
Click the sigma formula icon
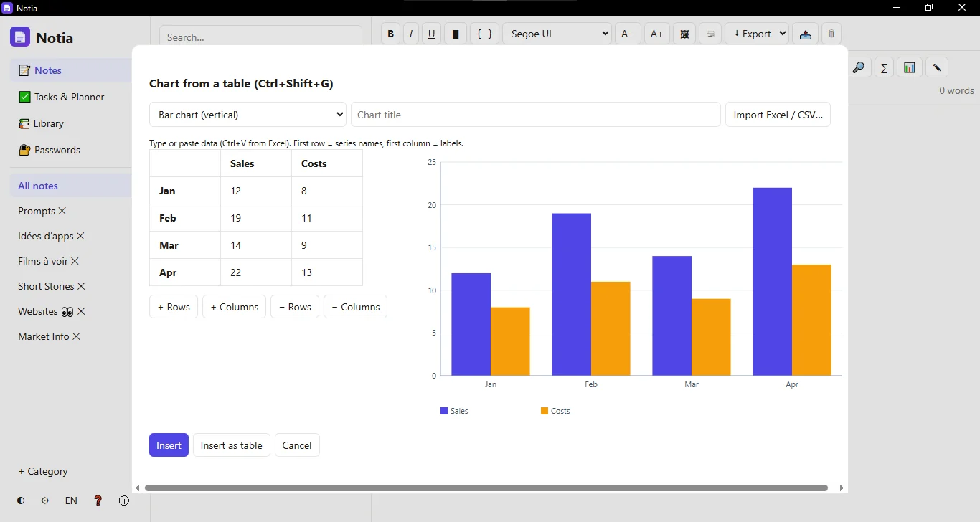pos(884,68)
